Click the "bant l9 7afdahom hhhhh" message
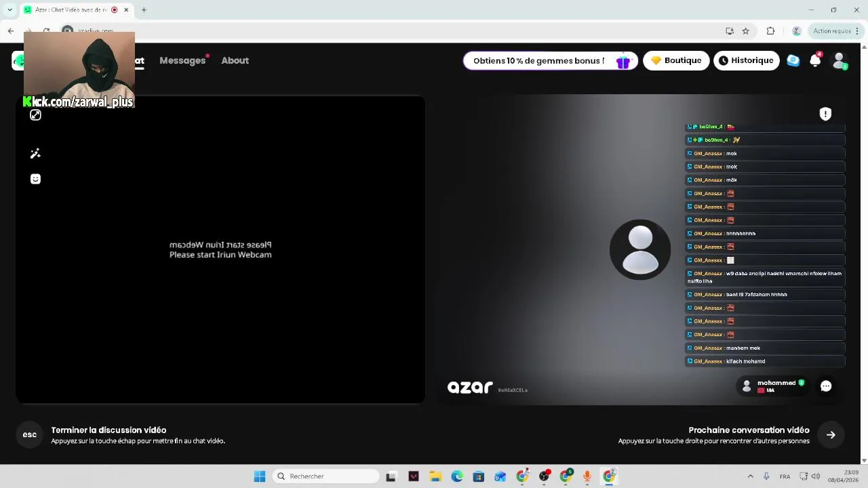 pyautogui.click(x=765, y=294)
